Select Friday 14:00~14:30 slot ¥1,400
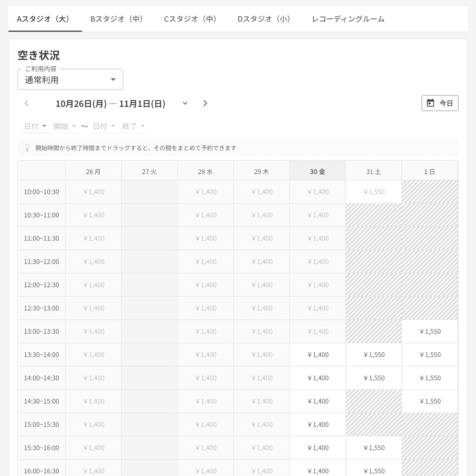This screenshot has width=476, height=476. coord(317,378)
